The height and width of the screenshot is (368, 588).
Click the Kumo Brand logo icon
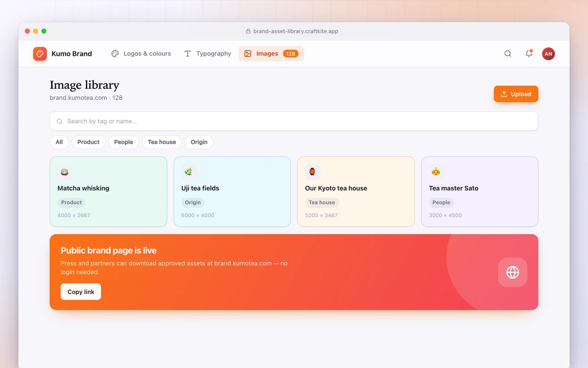pyautogui.click(x=40, y=54)
